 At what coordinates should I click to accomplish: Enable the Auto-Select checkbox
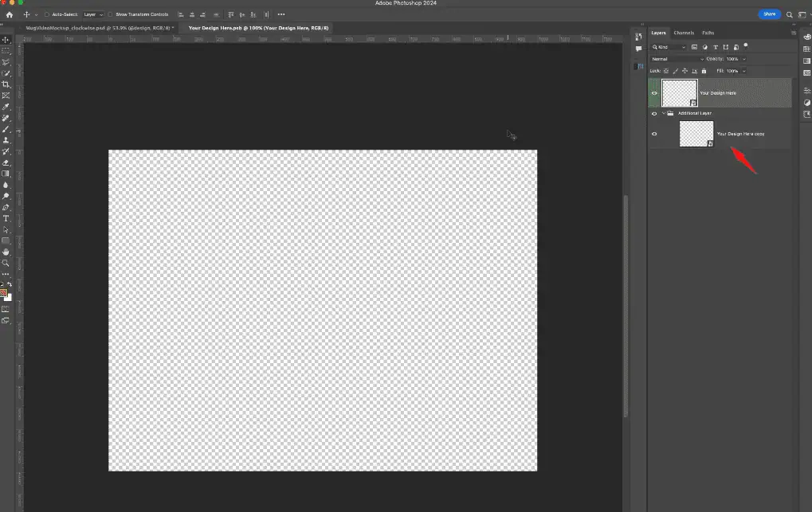coord(47,14)
